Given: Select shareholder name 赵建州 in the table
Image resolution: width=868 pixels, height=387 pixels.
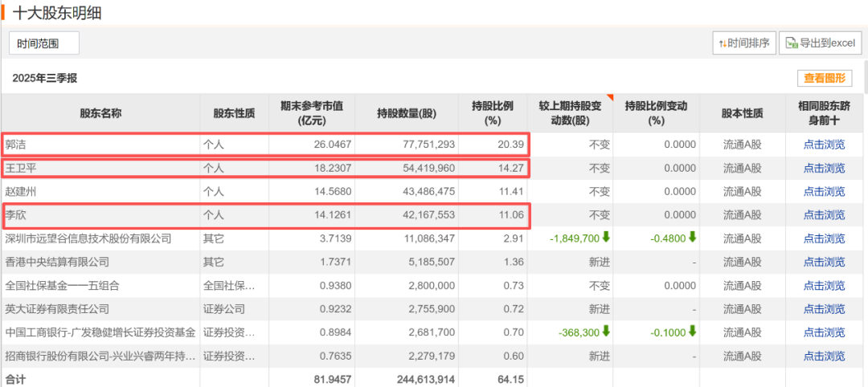Looking at the screenshot, I should pyautogui.click(x=23, y=192).
